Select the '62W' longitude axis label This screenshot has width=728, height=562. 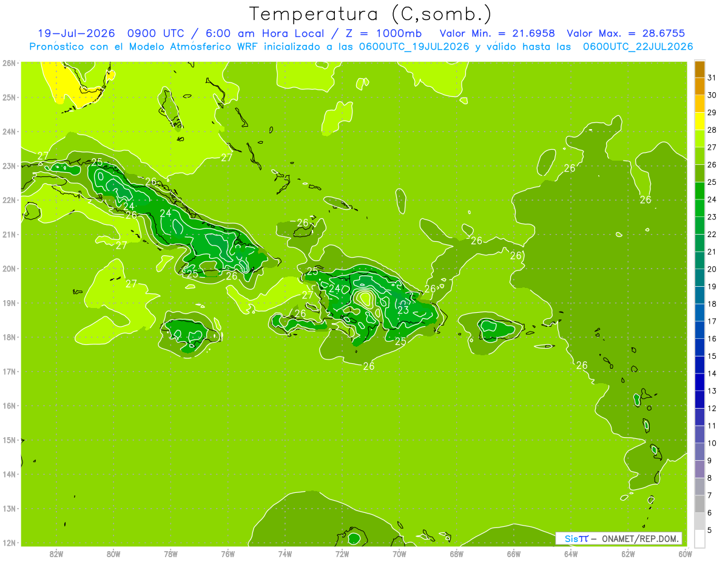(x=628, y=554)
